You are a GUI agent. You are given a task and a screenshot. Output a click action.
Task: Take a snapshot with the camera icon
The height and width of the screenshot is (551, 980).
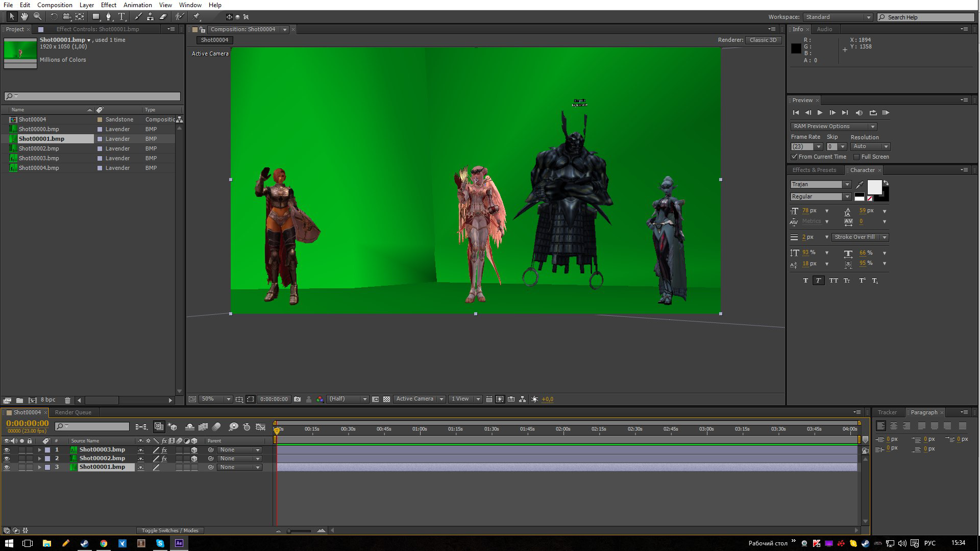pos(297,399)
